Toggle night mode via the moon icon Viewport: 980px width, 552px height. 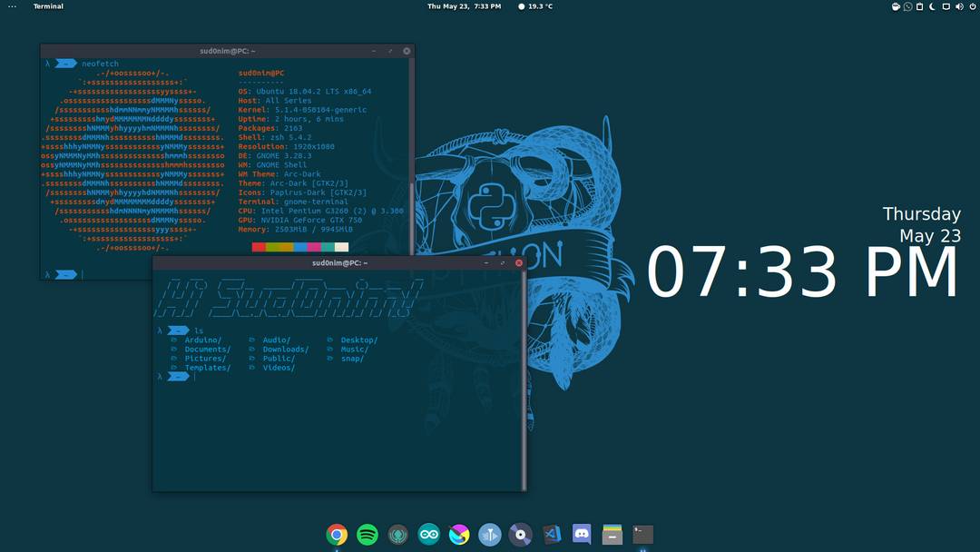click(932, 6)
